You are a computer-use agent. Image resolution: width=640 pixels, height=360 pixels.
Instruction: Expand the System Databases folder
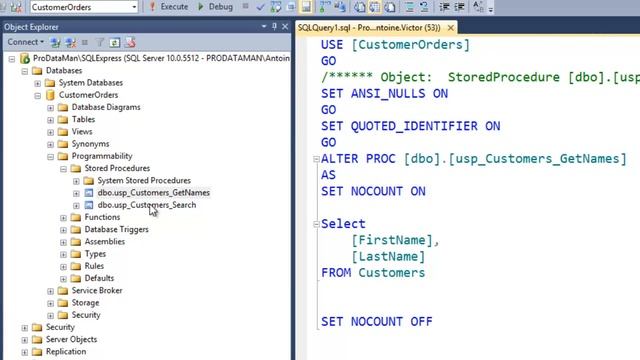[38, 84]
